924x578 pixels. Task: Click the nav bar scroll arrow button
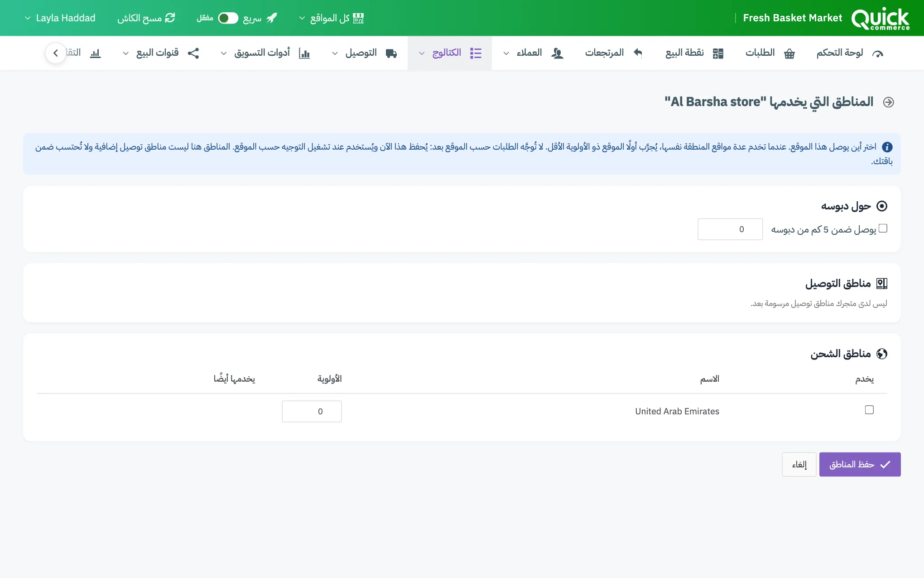pos(56,53)
